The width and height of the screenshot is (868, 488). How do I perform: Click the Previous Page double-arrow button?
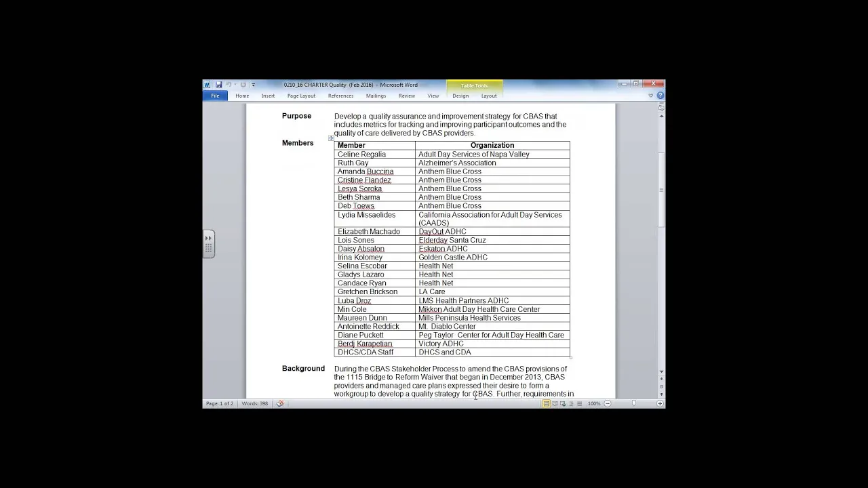pos(661,379)
